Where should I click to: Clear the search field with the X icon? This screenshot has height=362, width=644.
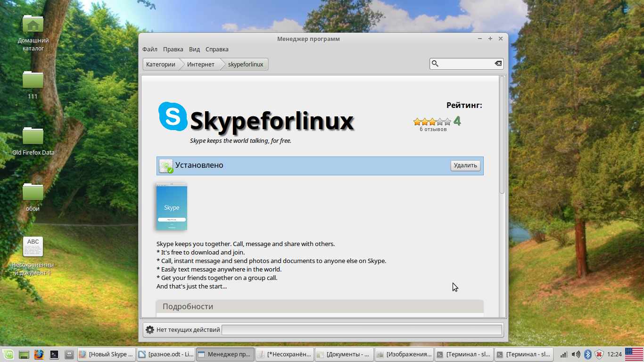[498, 64]
